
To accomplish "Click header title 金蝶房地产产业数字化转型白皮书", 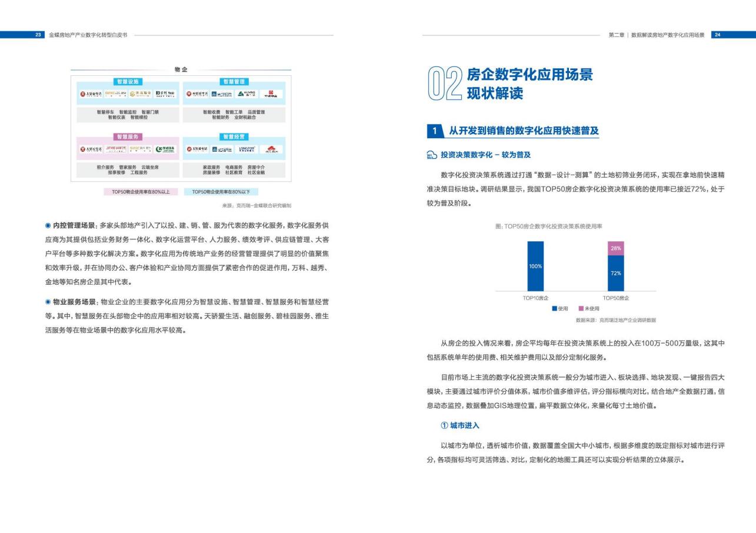I will (88, 35).
